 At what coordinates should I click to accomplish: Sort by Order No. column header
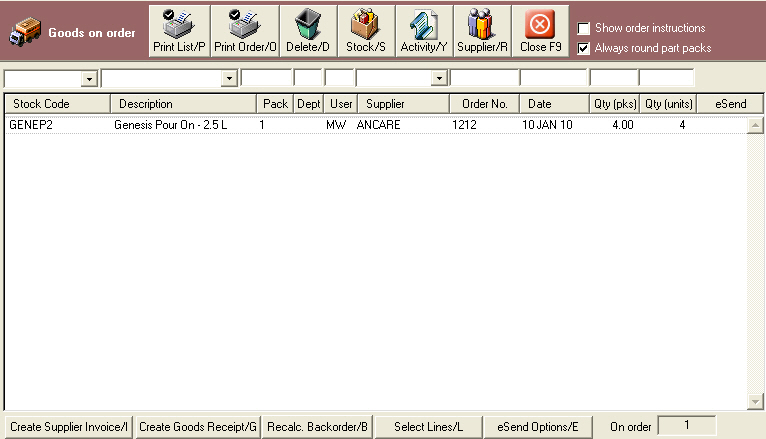(x=485, y=104)
